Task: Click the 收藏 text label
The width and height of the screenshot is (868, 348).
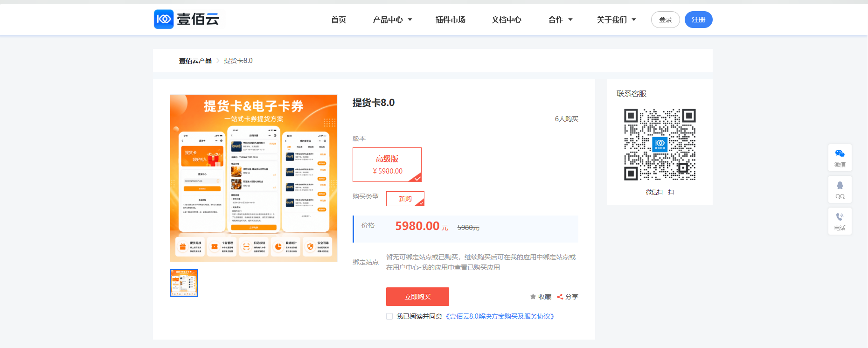Action: [545, 297]
